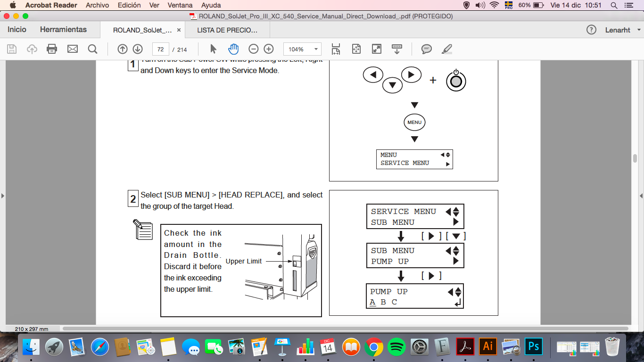The height and width of the screenshot is (362, 644).
Task: Click the clock Vie 14 dic 10:51
Action: click(x=576, y=5)
